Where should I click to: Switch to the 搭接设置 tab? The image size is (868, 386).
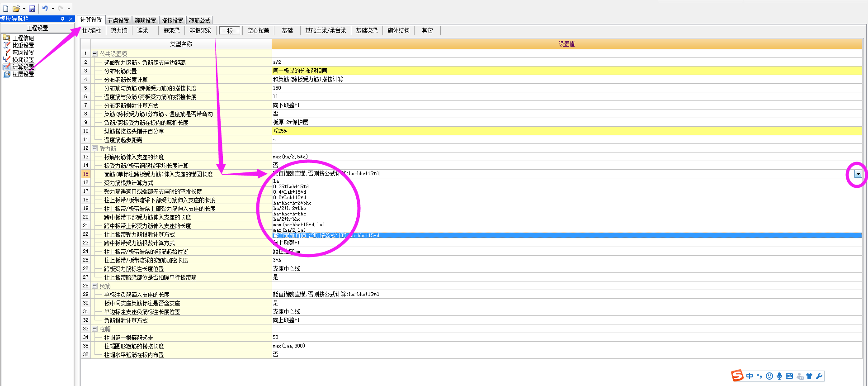point(172,20)
